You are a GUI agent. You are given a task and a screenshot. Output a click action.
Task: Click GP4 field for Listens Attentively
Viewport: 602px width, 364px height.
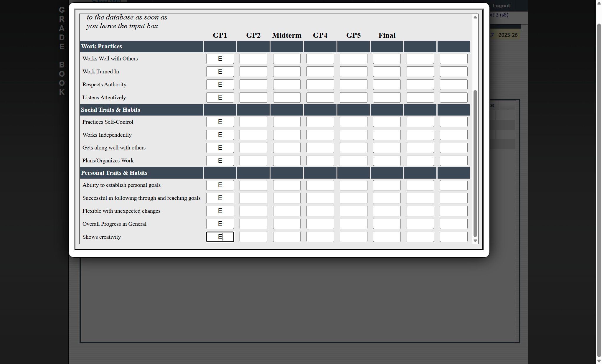tap(320, 98)
